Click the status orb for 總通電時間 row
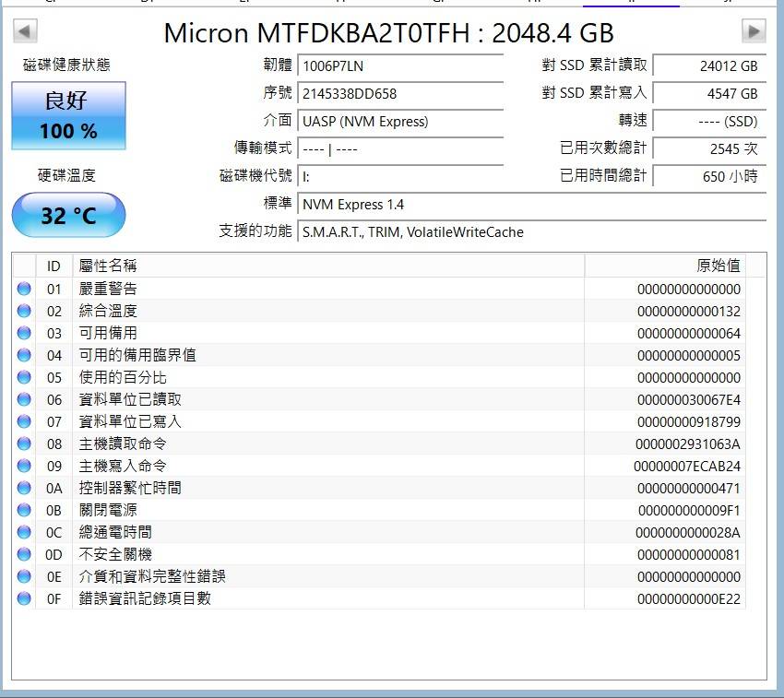 point(24,532)
